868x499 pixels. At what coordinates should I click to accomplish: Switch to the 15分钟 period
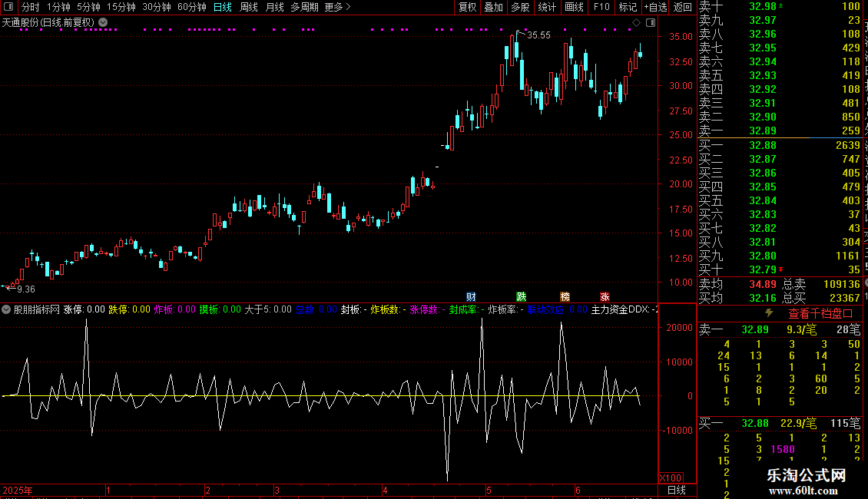[121, 7]
